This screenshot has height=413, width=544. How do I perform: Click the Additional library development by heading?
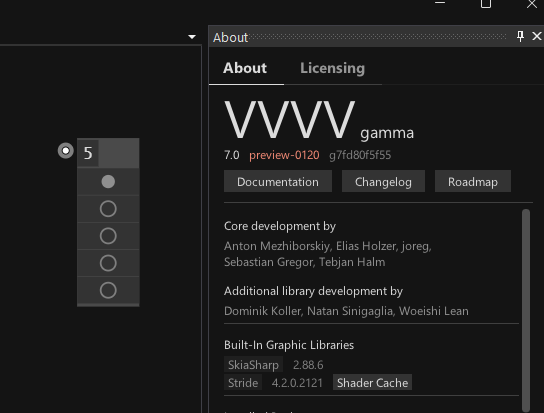point(313,291)
